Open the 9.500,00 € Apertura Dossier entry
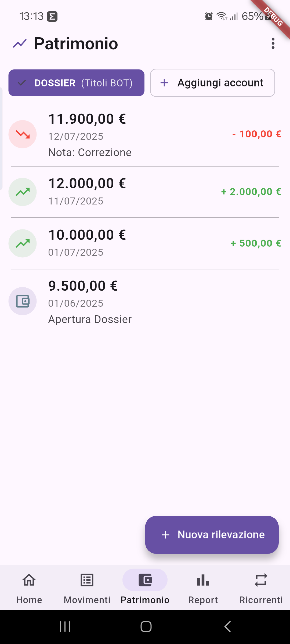This screenshot has width=290, height=644. (x=145, y=302)
